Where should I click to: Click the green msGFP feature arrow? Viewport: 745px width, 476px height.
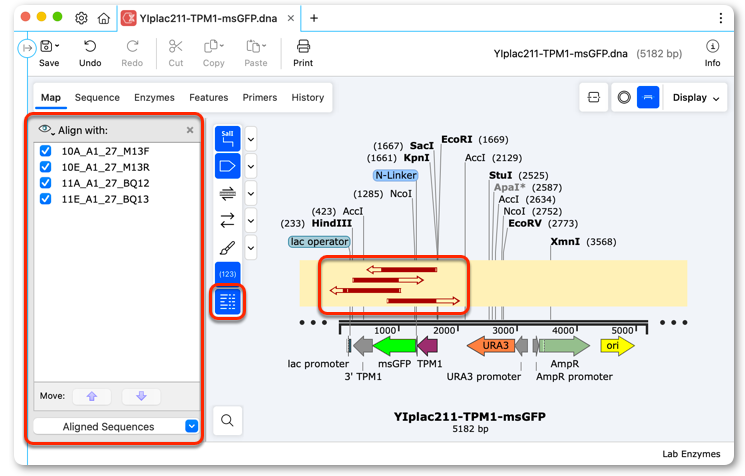coord(395,345)
